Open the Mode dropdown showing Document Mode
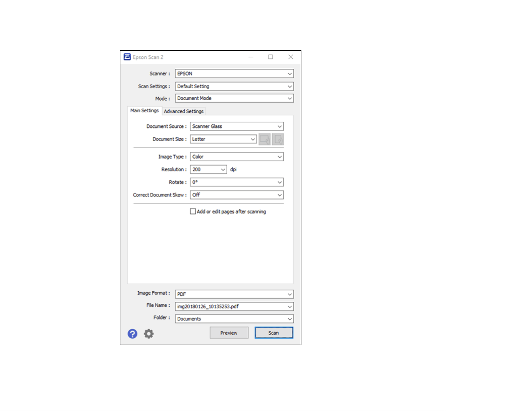This screenshot has height=411, width=532. coord(234,98)
